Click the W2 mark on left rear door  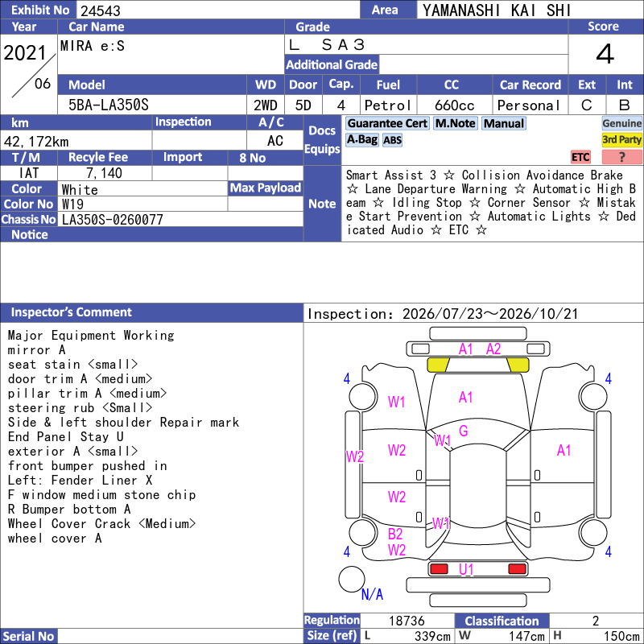(x=397, y=497)
